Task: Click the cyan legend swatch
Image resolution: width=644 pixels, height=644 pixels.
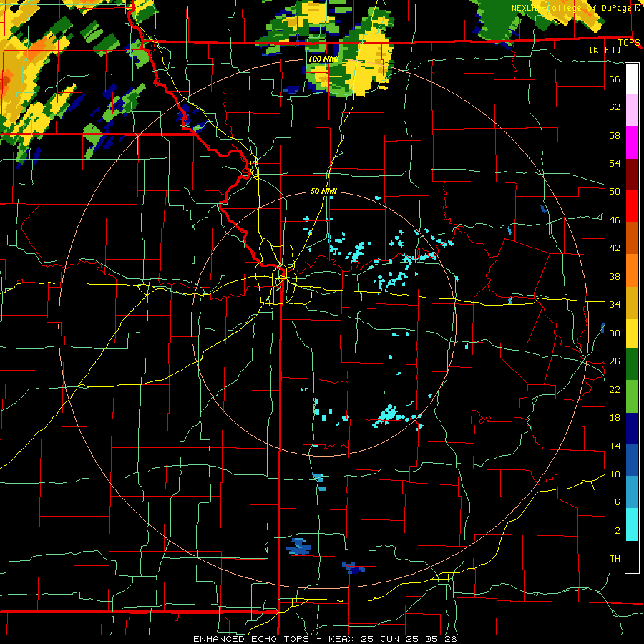Action: pyautogui.click(x=632, y=525)
